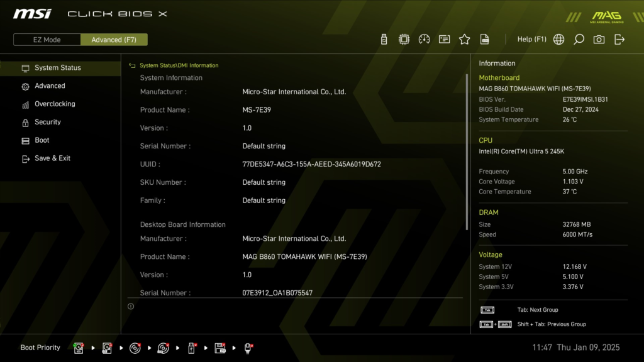This screenshot has height=362, width=644.
Task: Open M-Flash via the USB drive icon
Action: [x=384, y=38]
